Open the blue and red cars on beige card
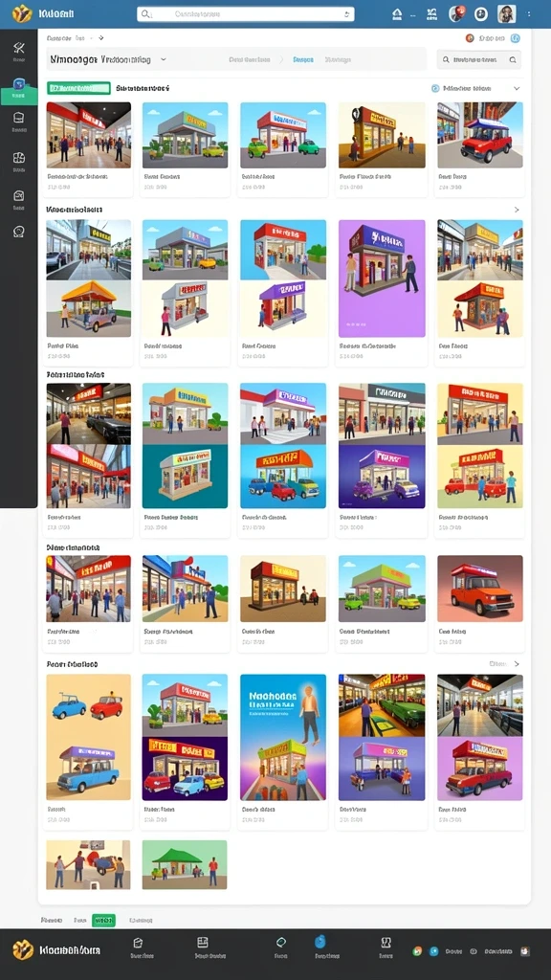This screenshot has height=980, width=551. point(89,737)
